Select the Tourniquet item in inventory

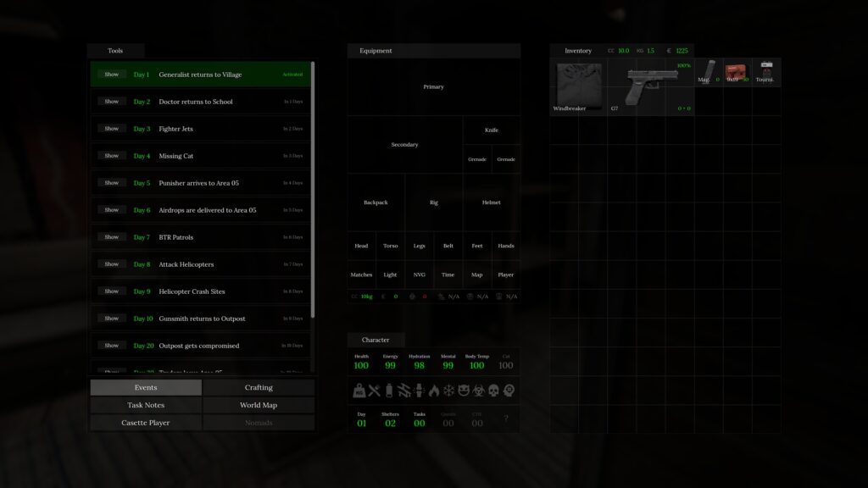766,72
